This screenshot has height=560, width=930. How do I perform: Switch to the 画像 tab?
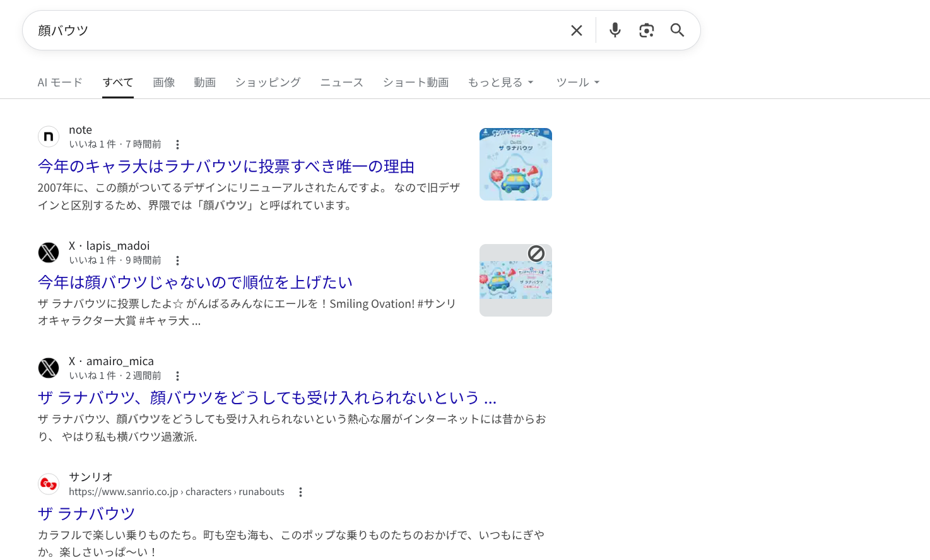pos(163,83)
